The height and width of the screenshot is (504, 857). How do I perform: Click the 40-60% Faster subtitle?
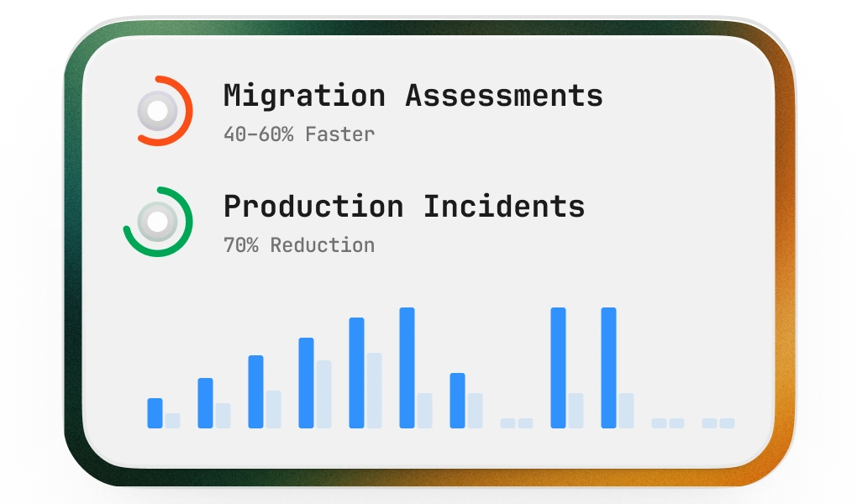point(299,134)
